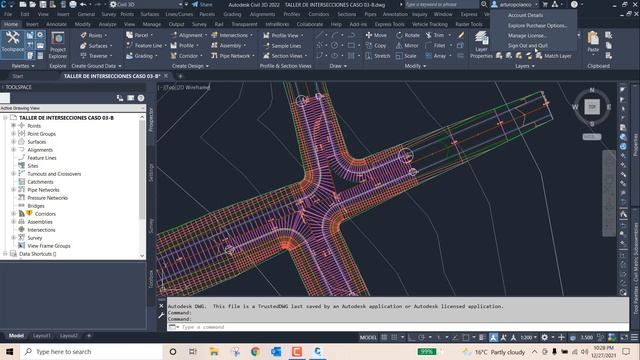
Task: Select the Assembly tool
Action: click(x=229, y=46)
